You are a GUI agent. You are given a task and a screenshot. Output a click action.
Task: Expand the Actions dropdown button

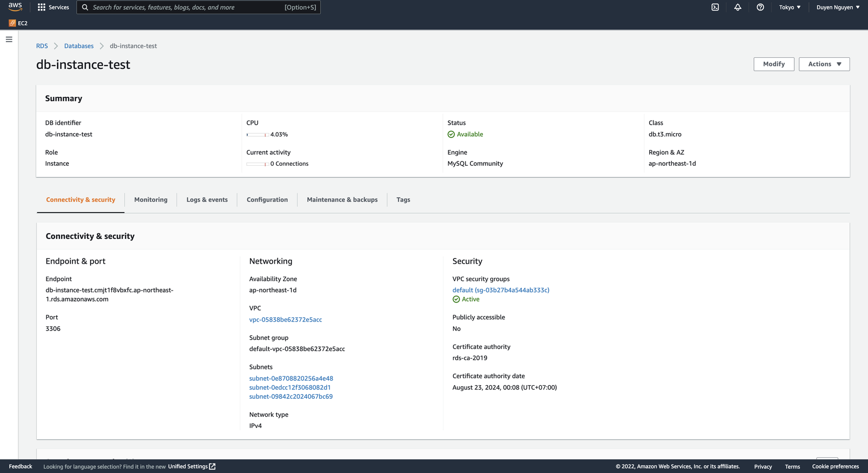[x=824, y=64]
